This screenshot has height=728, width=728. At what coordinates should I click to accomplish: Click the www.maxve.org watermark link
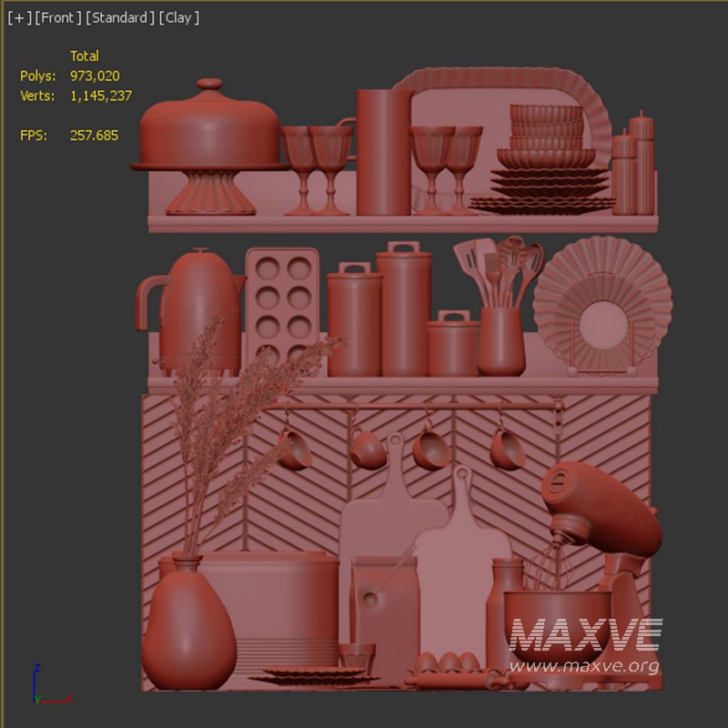coord(583,667)
